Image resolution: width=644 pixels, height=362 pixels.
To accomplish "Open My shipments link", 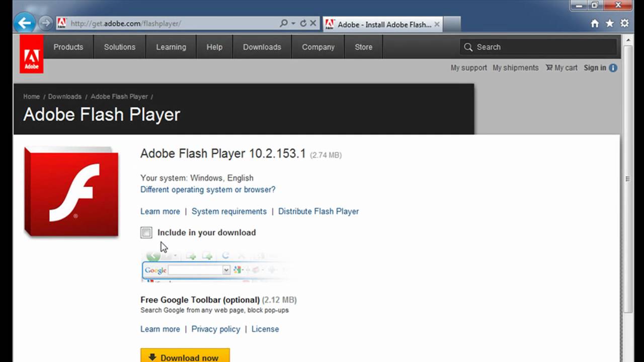I will (x=515, y=67).
